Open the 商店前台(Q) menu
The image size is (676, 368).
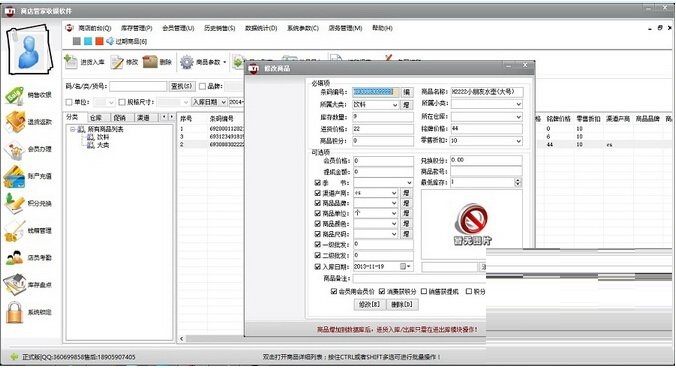[x=95, y=28]
